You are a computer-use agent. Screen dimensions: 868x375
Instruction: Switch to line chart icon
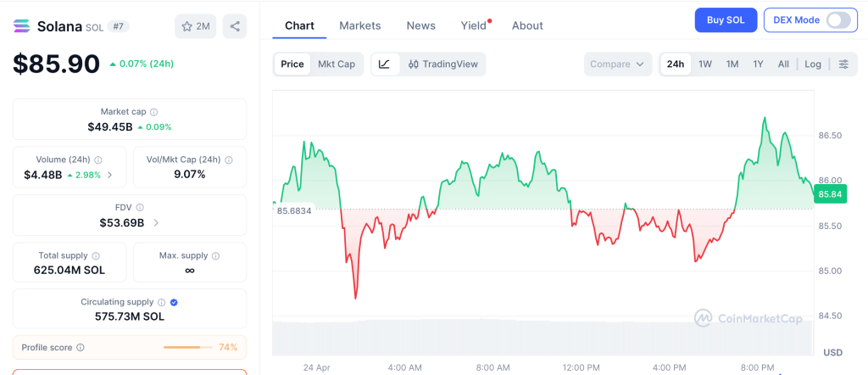(384, 64)
